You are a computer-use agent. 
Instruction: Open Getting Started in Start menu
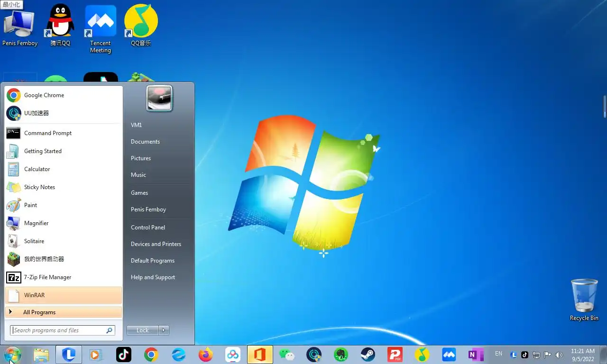[x=64, y=151]
